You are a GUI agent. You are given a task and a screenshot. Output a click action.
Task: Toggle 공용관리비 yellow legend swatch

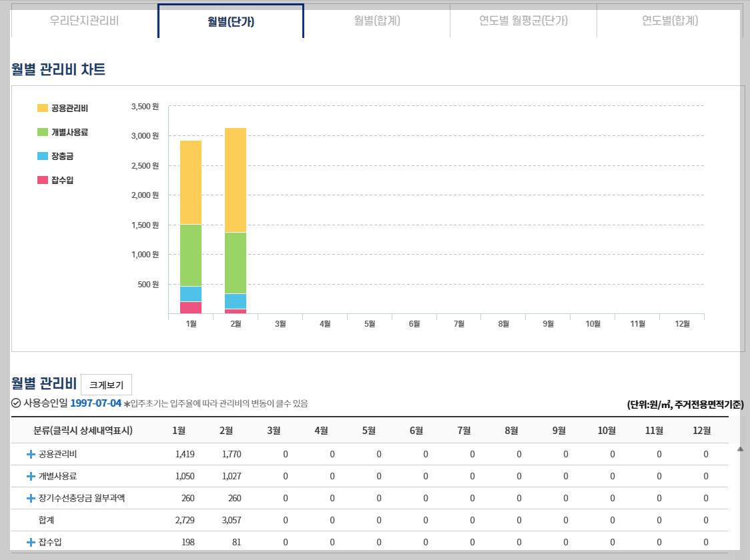pyautogui.click(x=43, y=108)
